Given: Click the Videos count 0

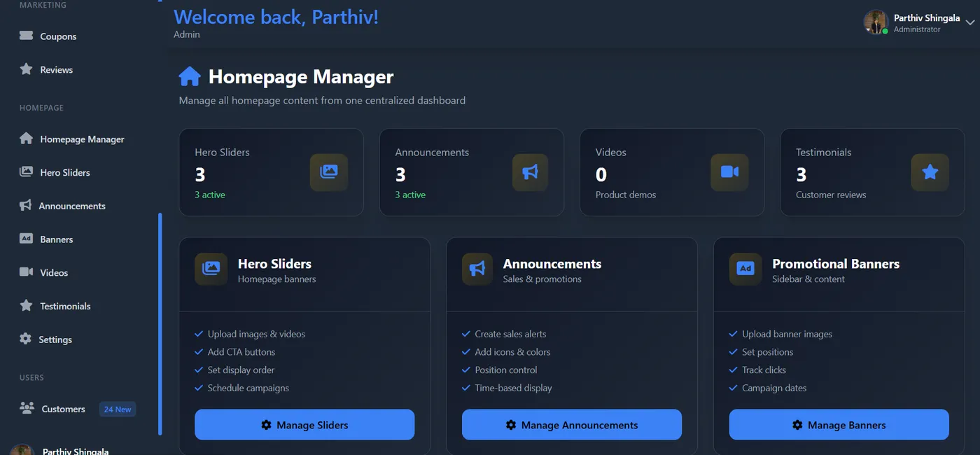Looking at the screenshot, I should click(601, 174).
